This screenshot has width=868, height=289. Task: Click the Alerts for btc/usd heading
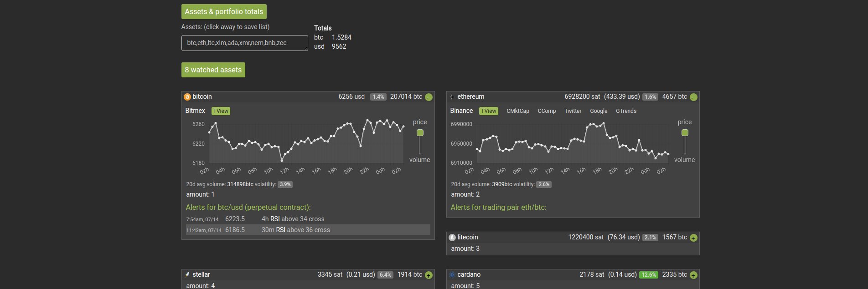click(248, 207)
